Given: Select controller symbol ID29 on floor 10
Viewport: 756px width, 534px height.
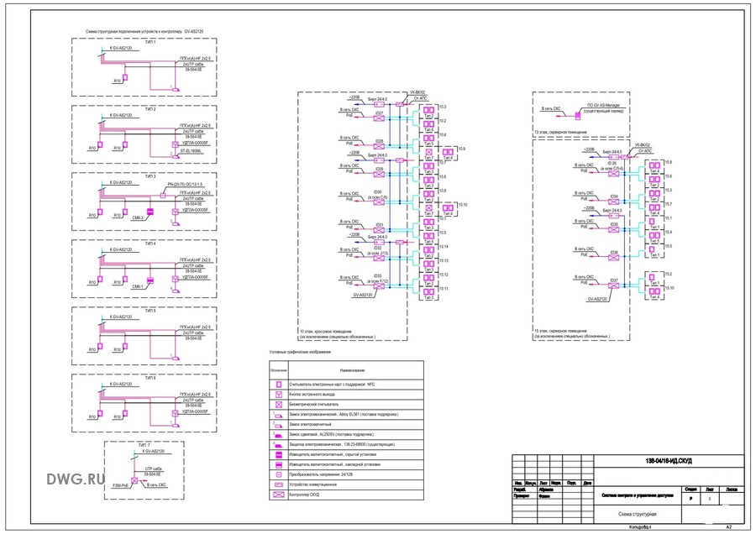Looking at the screenshot, I should (379, 174).
